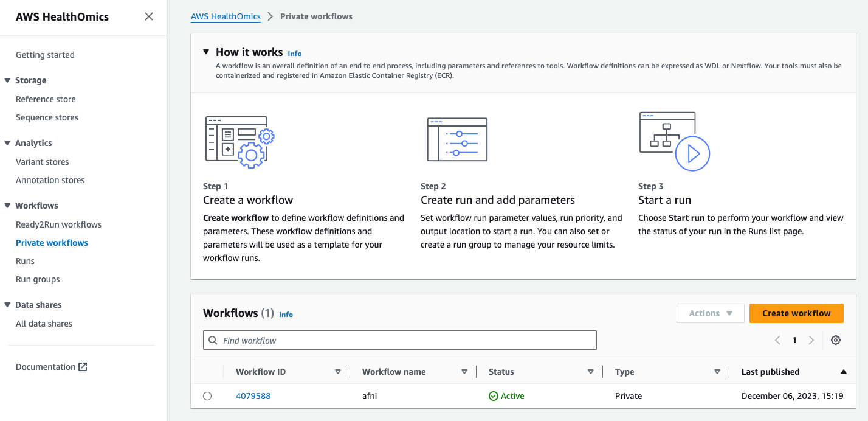Click page number 1 in pagination
Image resolution: width=868 pixels, height=421 pixels.
(794, 340)
